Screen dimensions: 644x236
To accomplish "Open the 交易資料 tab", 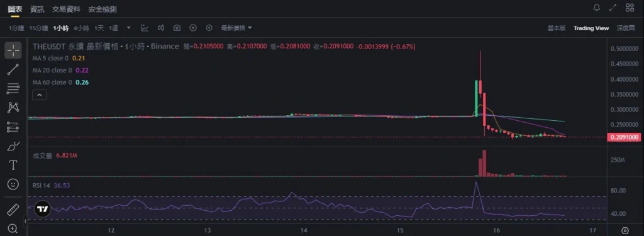I will 67,9.
